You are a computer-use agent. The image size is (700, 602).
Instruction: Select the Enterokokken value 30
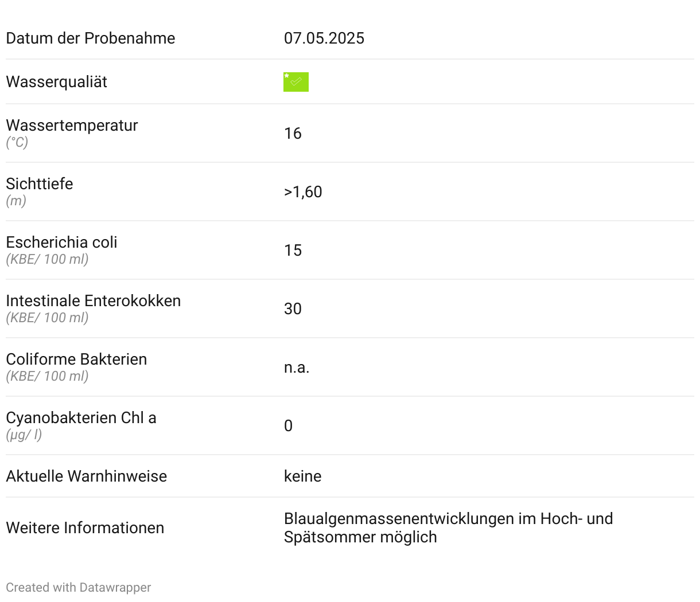pyautogui.click(x=292, y=308)
